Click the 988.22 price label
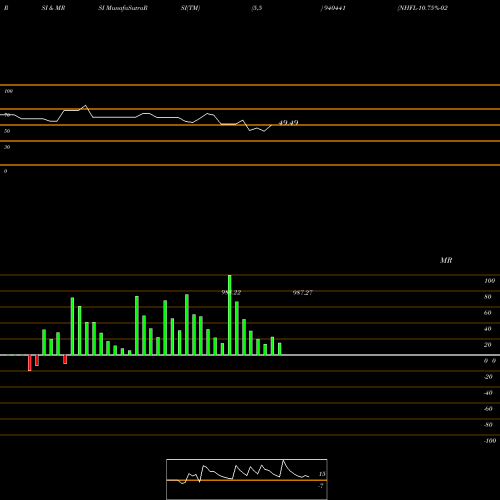 click(x=231, y=292)
